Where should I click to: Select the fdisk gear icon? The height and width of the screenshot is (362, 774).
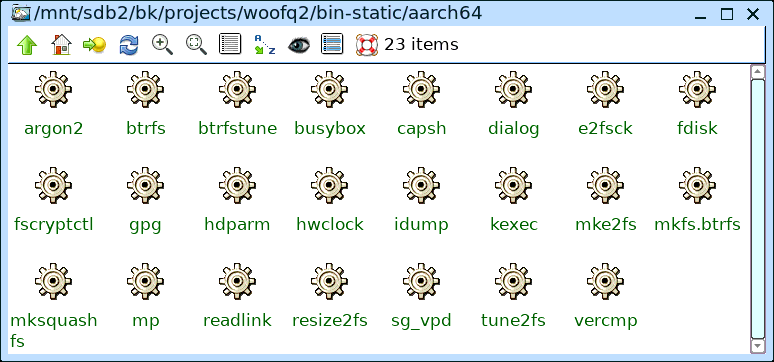(697, 89)
